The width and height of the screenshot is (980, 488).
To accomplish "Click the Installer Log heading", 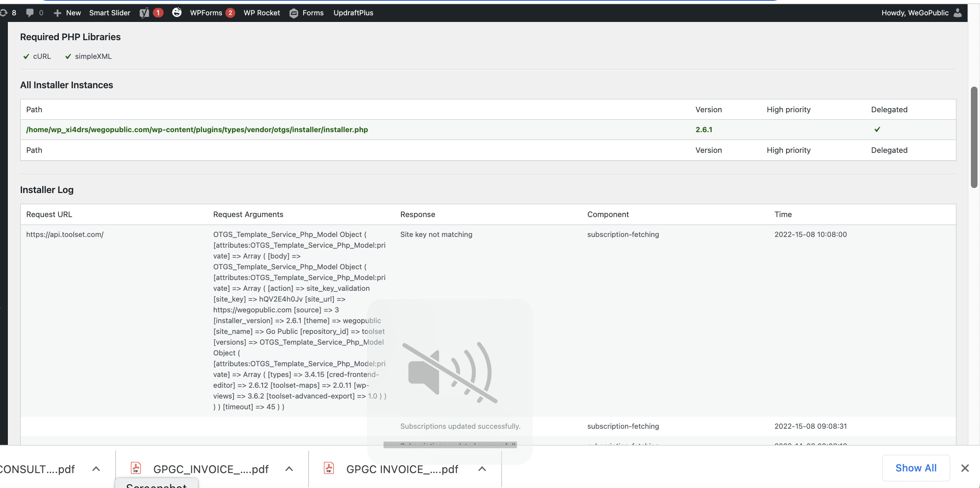I will (x=47, y=190).
